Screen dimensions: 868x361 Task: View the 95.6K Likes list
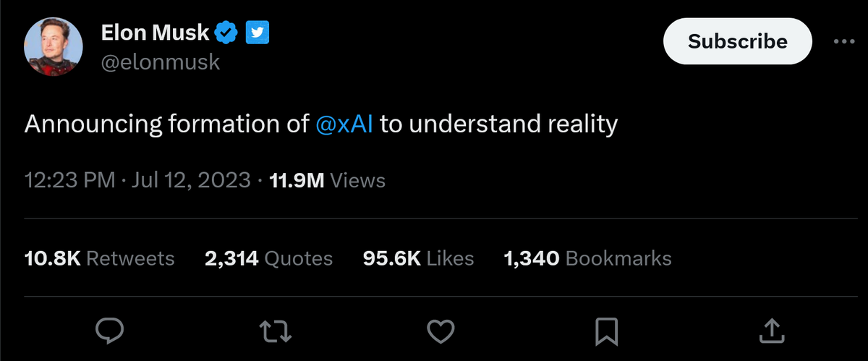point(418,258)
